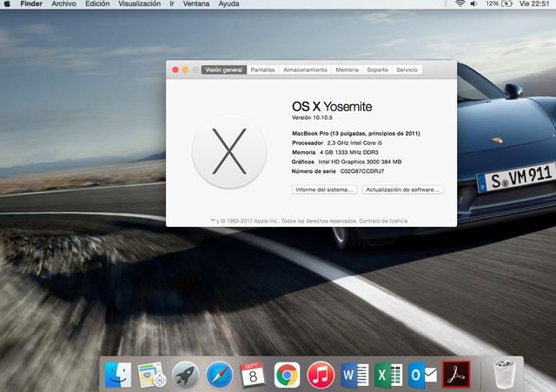Screen dimensions: 556x392
Task: Switch to the Soporte tab
Action: (377, 70)
